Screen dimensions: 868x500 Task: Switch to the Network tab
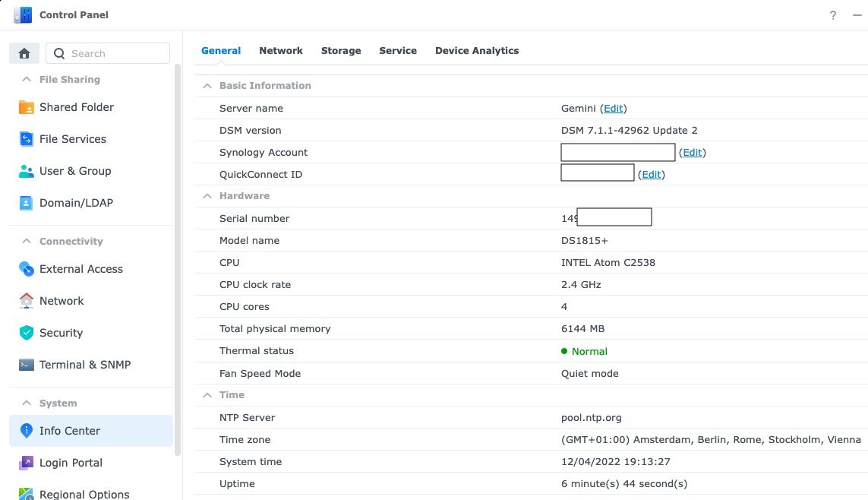[281, 50]
